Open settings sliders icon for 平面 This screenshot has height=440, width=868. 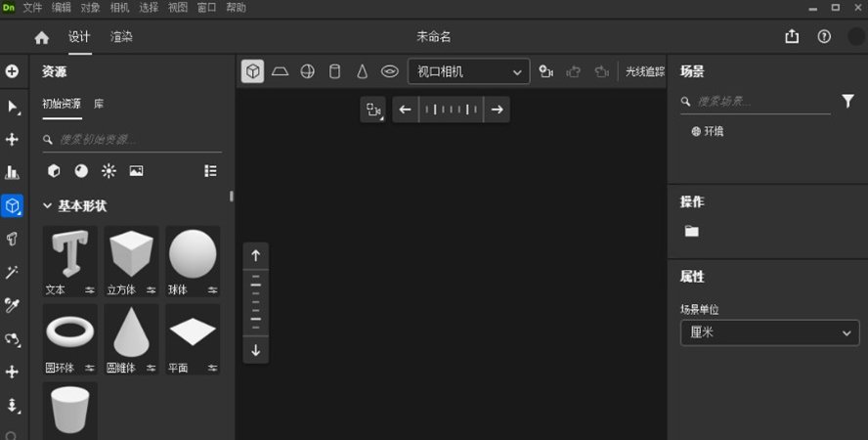[212, 368]
